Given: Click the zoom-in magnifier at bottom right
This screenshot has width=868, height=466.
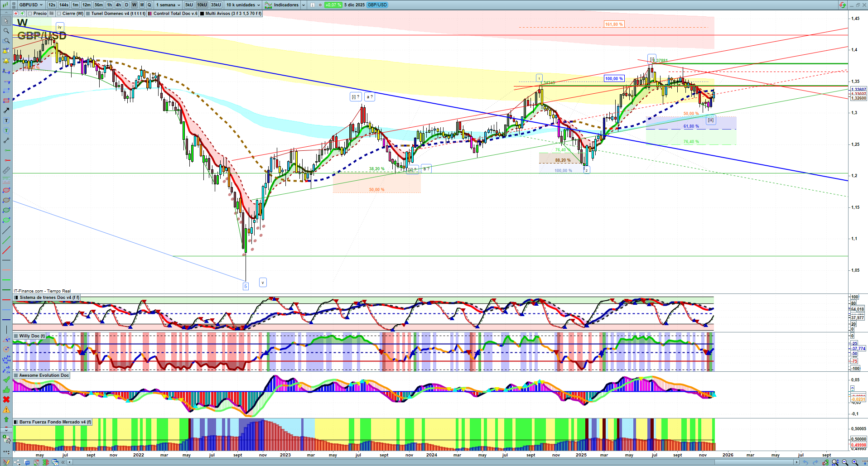Looking at the screenshot, I should click(855, 462).
